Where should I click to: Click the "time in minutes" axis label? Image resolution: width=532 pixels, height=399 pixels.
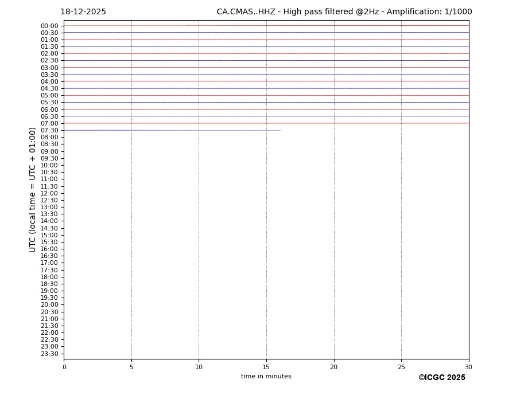pyautogui.click(x=266, y=377)
